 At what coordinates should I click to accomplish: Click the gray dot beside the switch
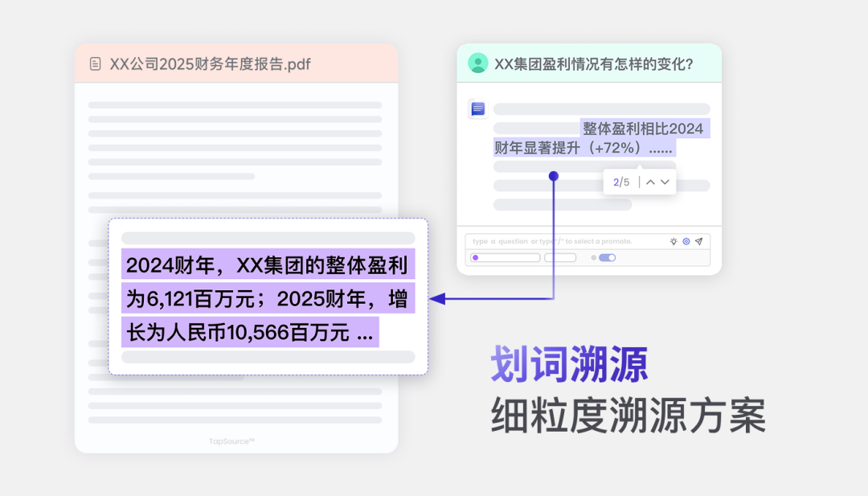tap(593, 257)
